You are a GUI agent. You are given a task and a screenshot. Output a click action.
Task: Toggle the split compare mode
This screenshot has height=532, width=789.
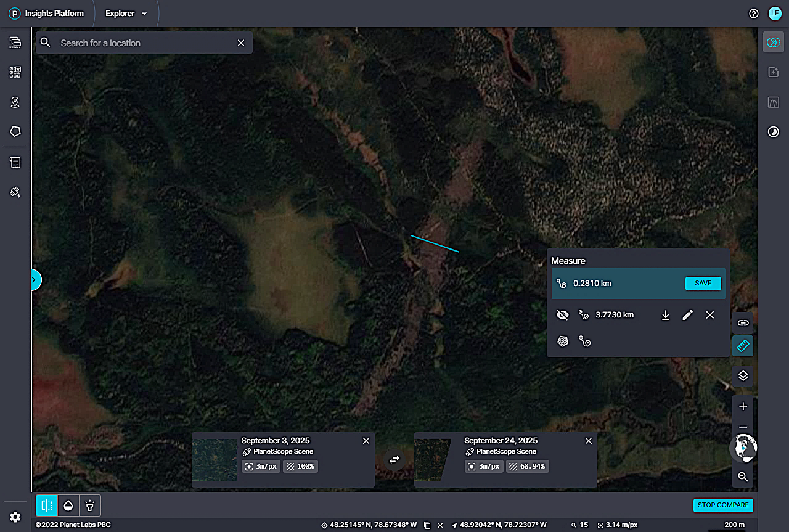pyautogui.click(x=47, y=505)
